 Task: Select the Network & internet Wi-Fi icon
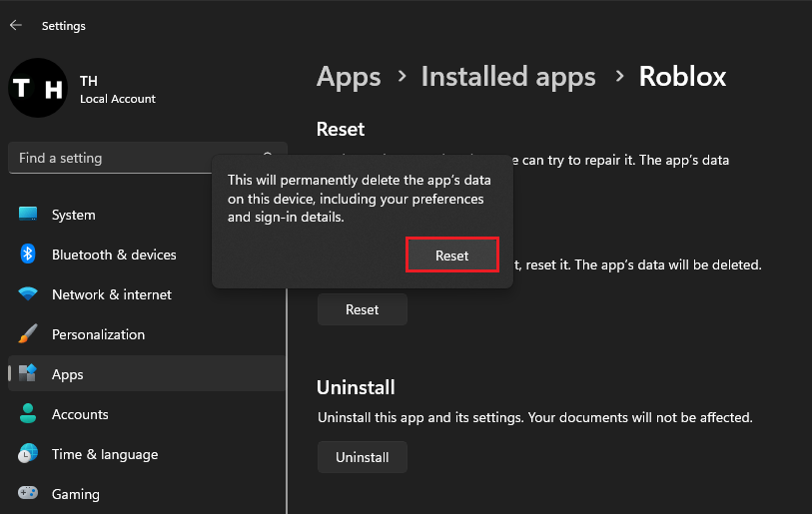pyautogui.click(x=28, y=294)
